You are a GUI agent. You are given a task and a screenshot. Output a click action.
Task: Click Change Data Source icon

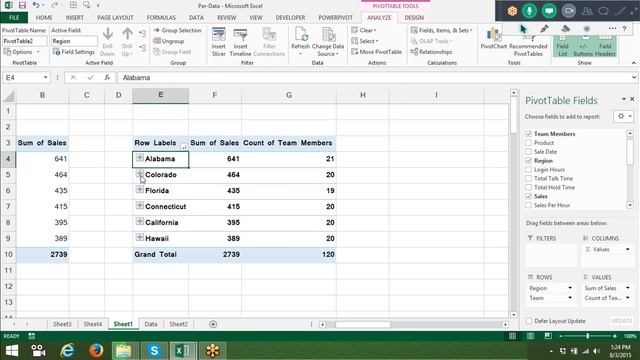(x=328, y=42)
